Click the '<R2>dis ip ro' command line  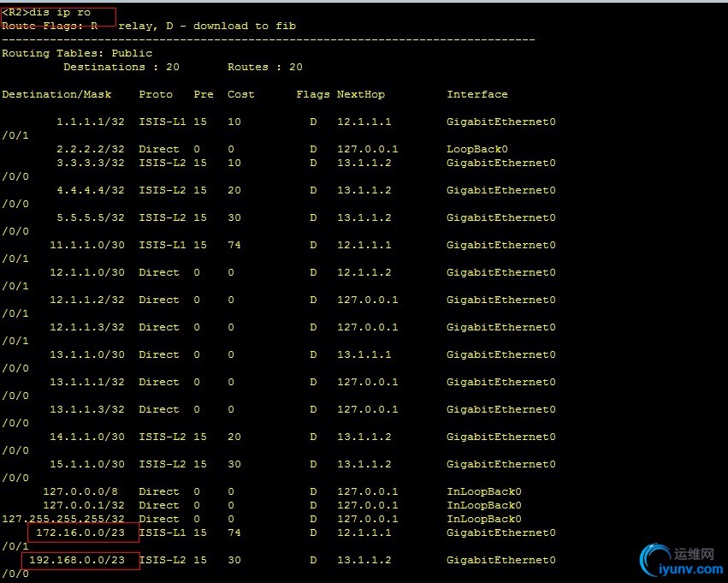coord(46,13)
